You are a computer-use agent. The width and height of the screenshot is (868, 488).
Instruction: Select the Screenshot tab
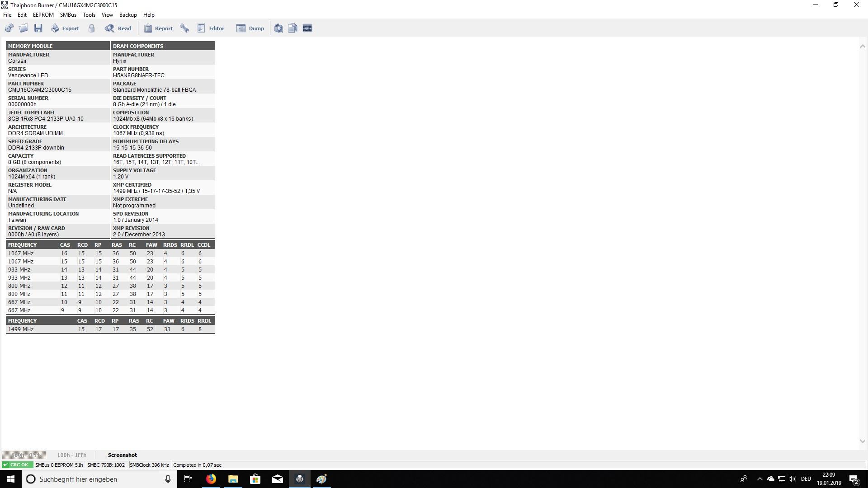click(122, 455)
